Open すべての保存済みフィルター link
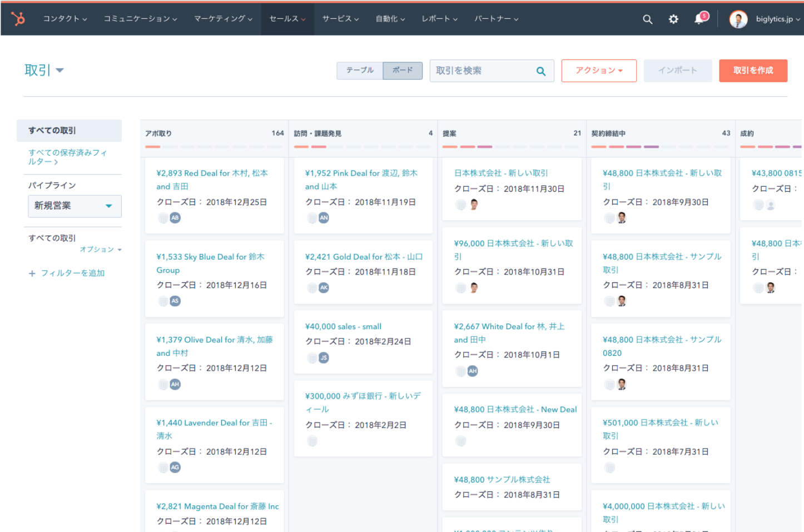 pos(67,157)
